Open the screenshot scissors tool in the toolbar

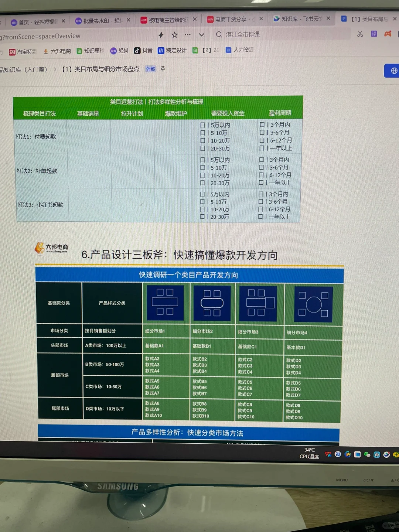coord(359,34)
